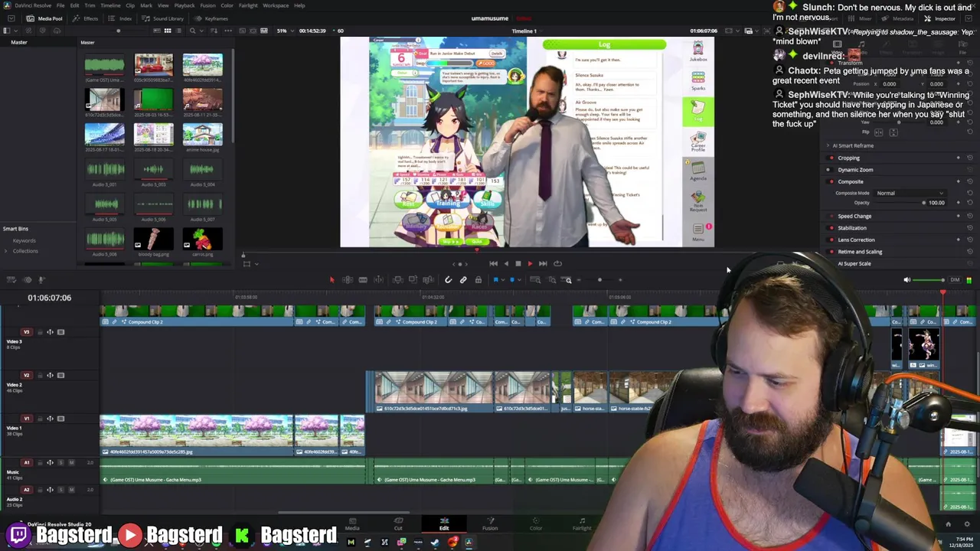Click the Replace Clip edit icon
Screen dimensions: 980x551
click(x=428, y=280)
